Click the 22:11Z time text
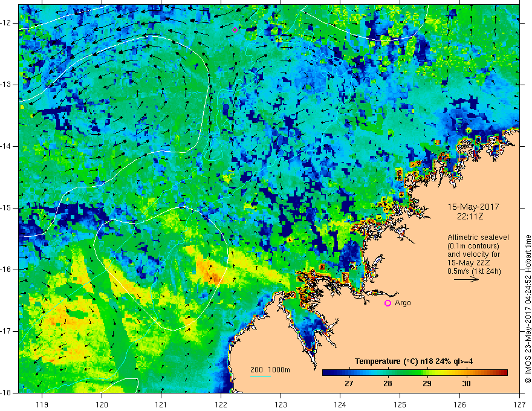The image size is (532, 411). coord(470,216)
